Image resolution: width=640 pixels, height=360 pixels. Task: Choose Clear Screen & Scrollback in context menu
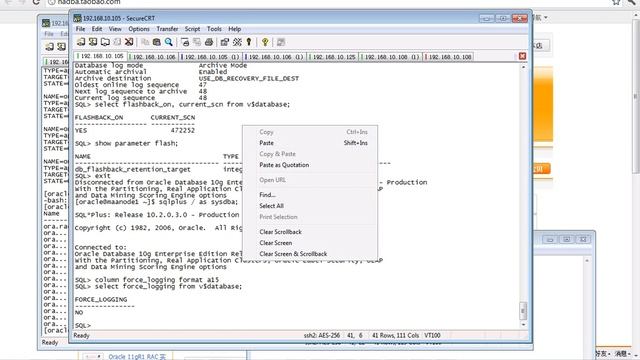(310, 254)
